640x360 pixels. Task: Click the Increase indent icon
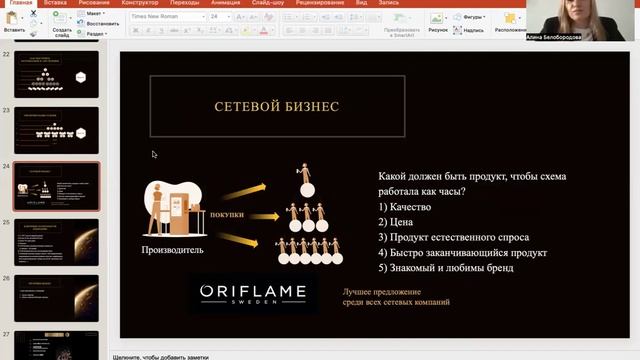pyautogui.click(x=339, y=17)
